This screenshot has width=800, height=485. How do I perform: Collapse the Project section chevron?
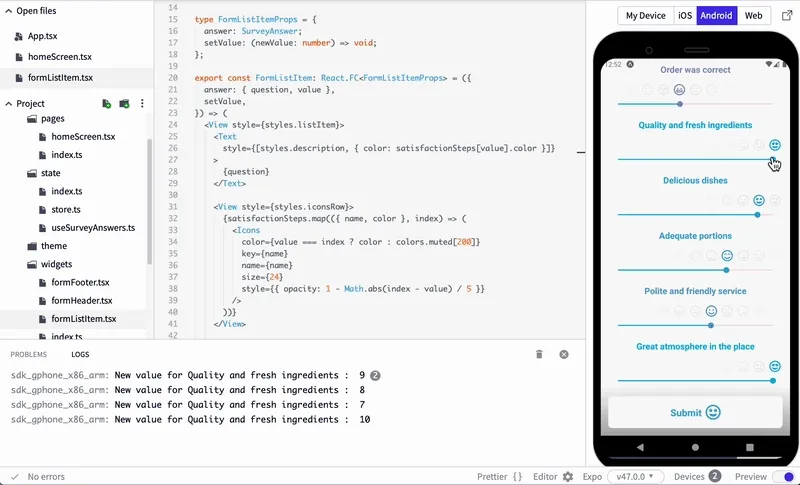(x=9, y=104)
